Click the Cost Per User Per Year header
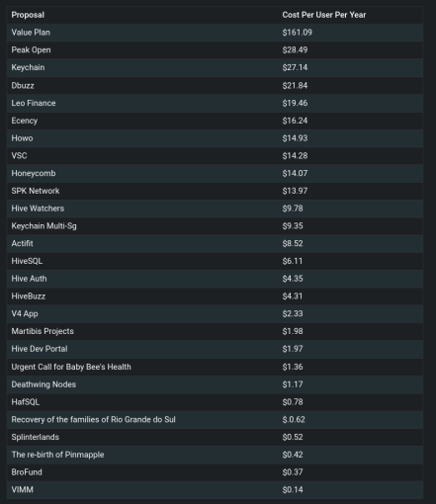436x504 pixels. tap(324, 15)
